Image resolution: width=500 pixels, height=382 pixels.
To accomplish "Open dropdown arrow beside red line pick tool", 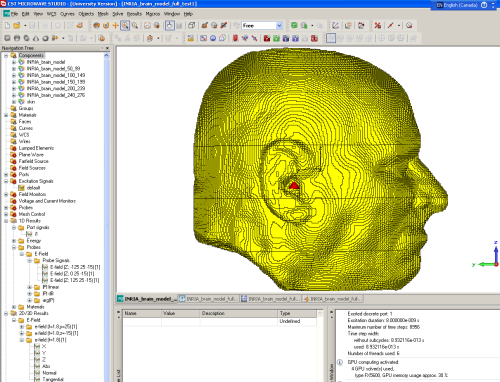I will pos(399,25).
